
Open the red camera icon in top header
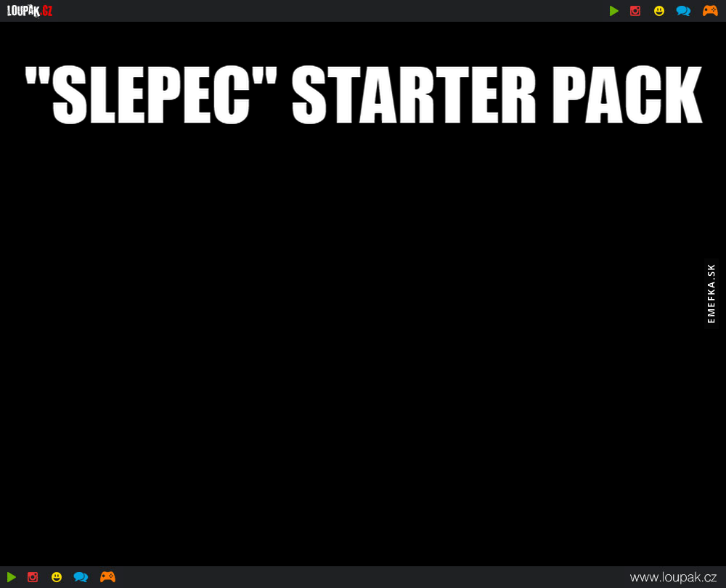635,11
